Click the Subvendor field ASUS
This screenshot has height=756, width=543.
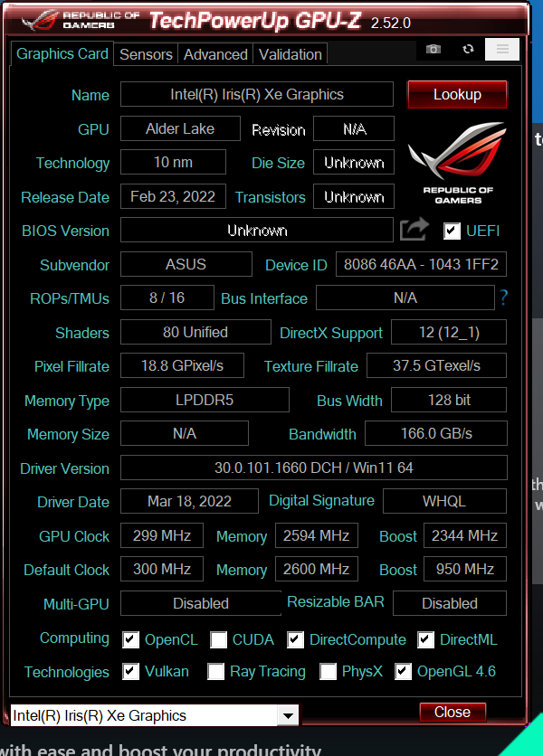186,264
